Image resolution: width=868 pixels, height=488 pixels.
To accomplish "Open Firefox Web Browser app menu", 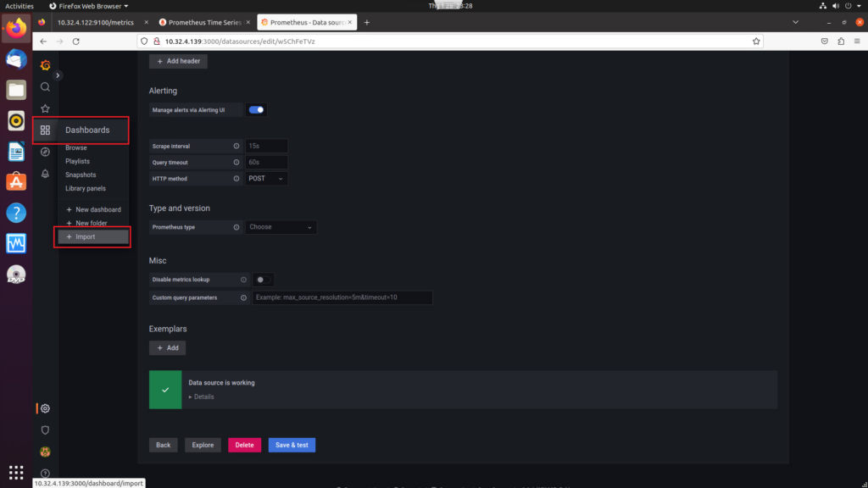I will [x=88, y=6].
